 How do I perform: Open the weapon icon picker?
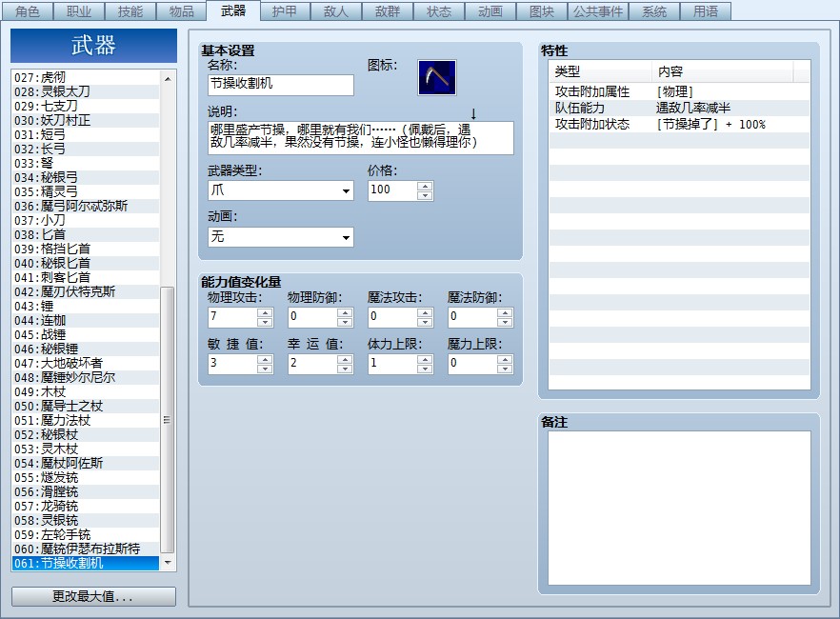pos(439,77)
